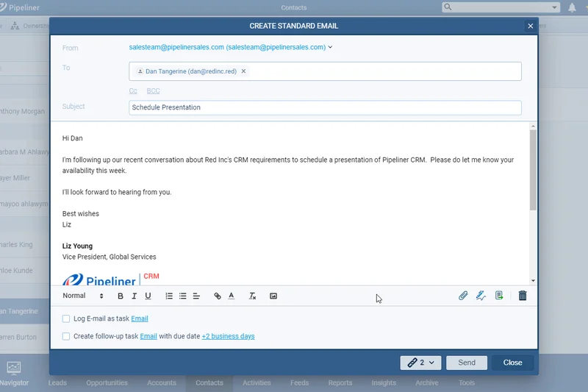The width and height of the screenshot is (588, 392).
Task: Expand the From address dropdown
Action: click(330, 47)
